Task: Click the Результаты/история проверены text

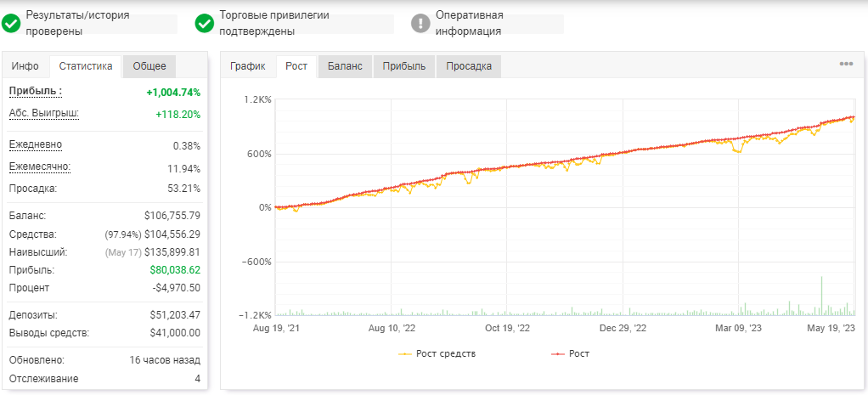Action: 78,23
